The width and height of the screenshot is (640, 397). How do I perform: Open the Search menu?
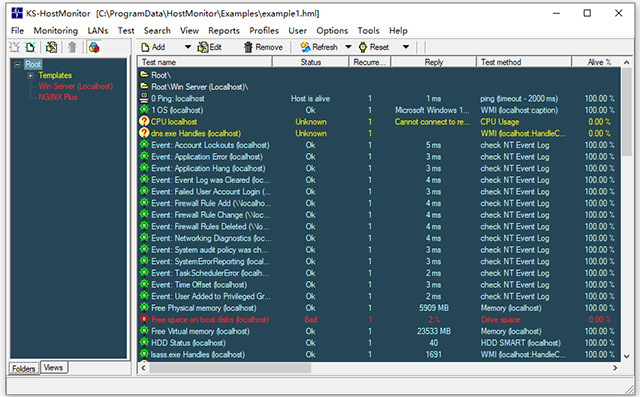click(x=157, y=31)
